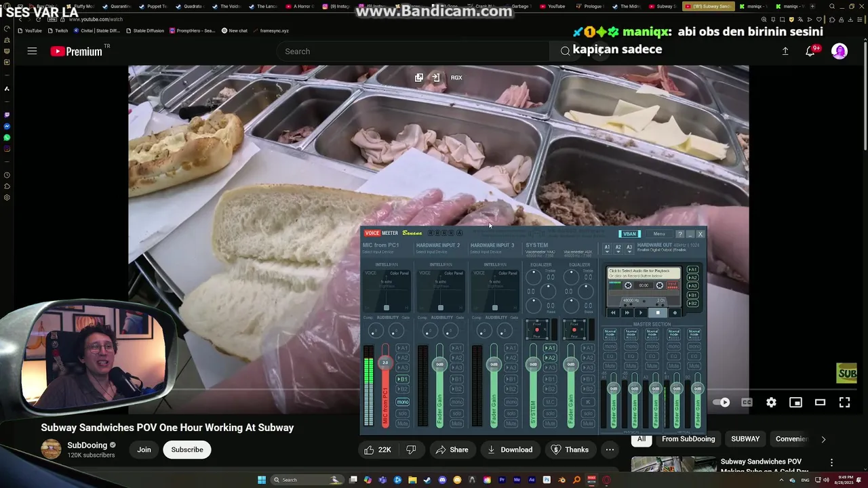Viewport: 868px width, 488px height.
Task: Click the Thanks button
Action: coord(570,449)
